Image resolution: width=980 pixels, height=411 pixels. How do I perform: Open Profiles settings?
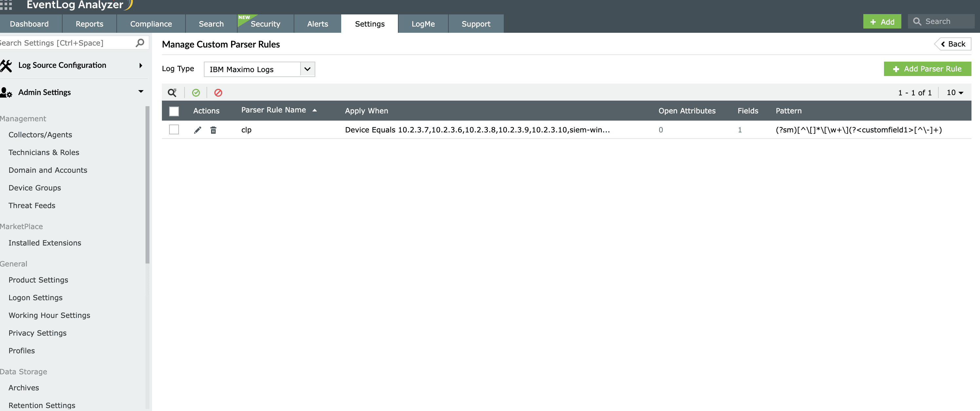(x=22, y=350)
